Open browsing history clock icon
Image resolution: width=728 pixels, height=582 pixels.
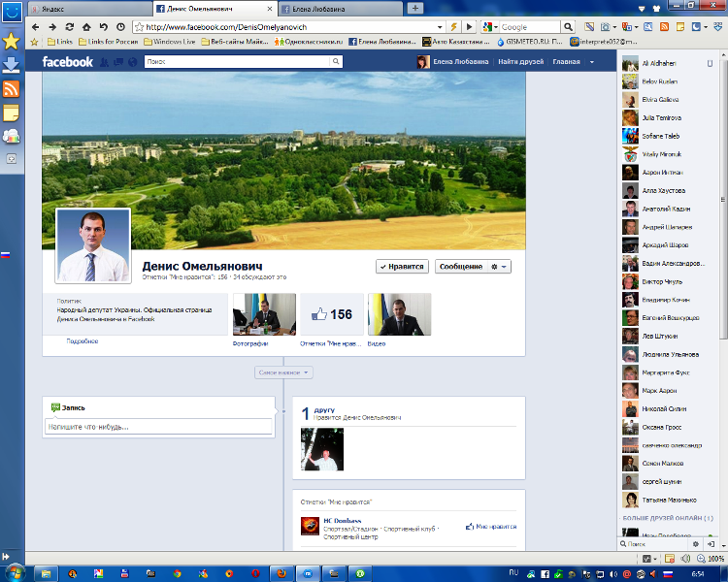point(120,27)
